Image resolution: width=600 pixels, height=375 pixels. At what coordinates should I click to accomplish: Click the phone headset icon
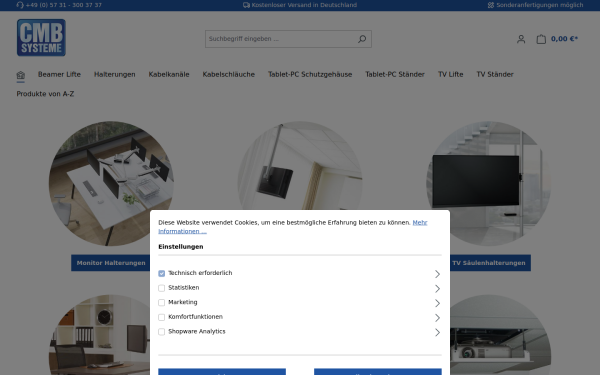point(20,5)
